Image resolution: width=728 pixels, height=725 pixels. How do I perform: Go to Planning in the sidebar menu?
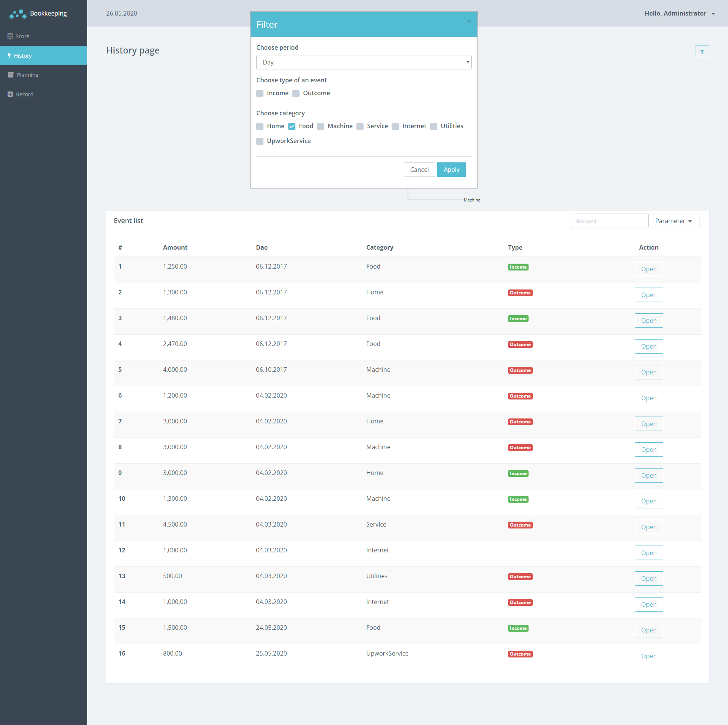(28, 75)
